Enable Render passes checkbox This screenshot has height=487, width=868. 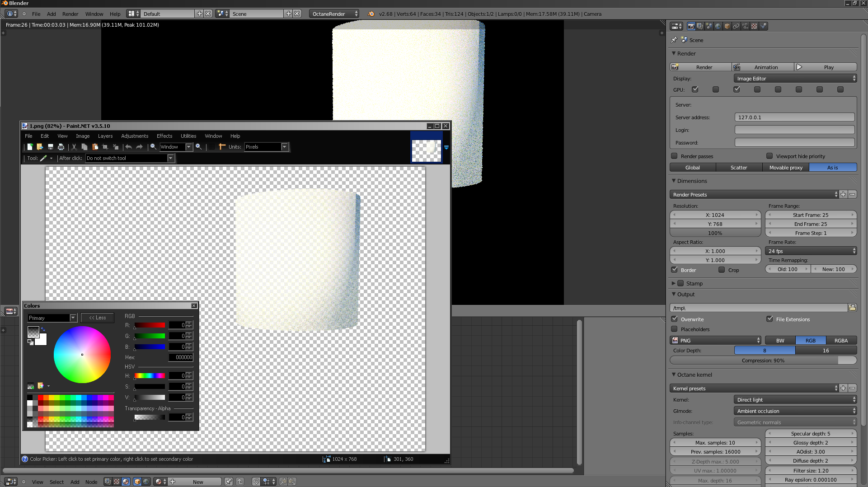click(x=674, y=156)
